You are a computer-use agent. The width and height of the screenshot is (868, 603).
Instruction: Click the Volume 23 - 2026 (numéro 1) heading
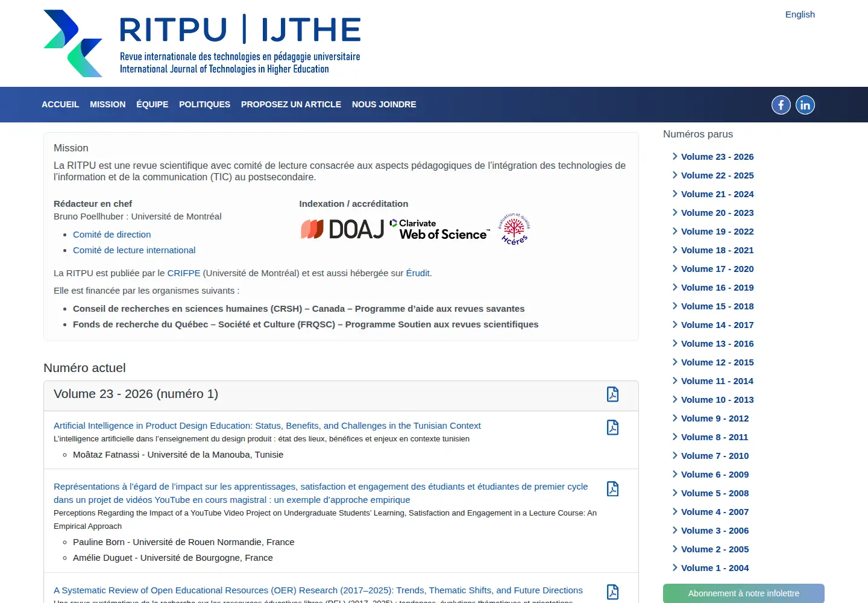[136, 394]
